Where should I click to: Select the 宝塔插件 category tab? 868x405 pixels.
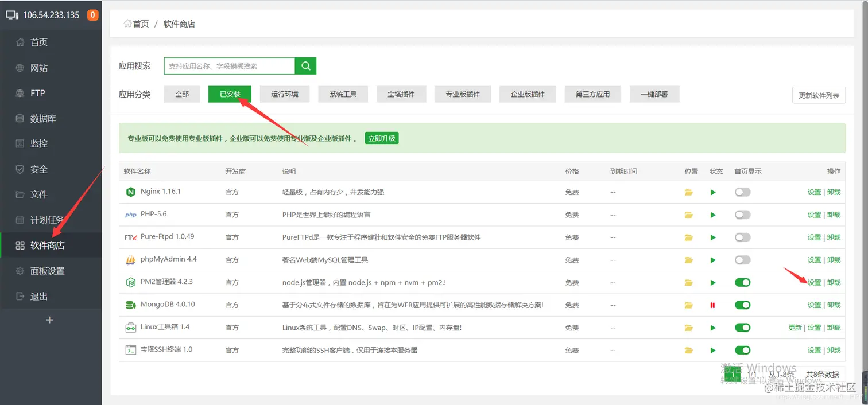[401, 94]
